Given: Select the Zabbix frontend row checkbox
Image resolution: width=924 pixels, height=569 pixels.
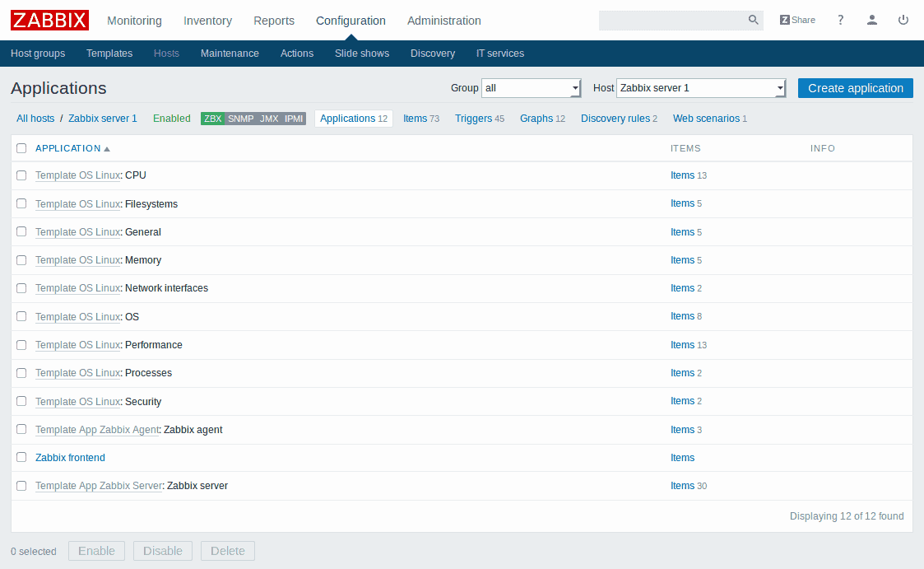Looking at the screenshot, I should [x=21, y=458].
